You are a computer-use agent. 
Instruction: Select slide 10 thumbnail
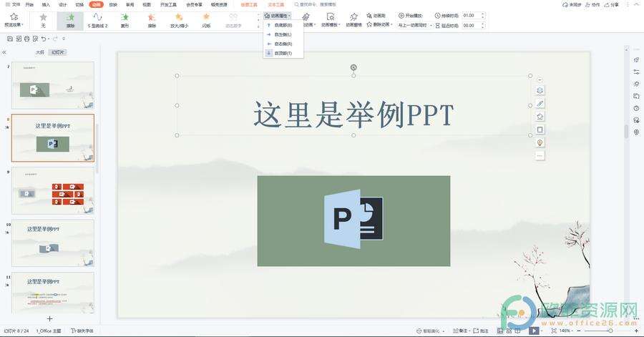pos(53,243)
